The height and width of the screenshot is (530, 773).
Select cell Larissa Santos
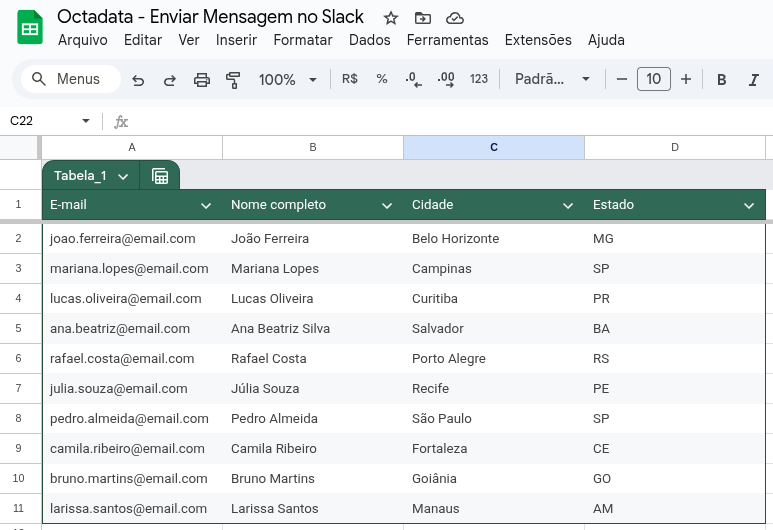313,509
